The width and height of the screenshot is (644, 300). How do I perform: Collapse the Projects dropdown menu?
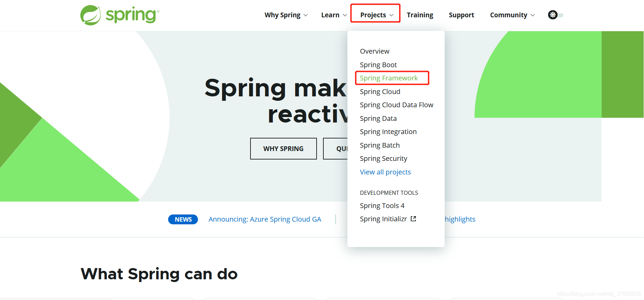pos(377,15)
